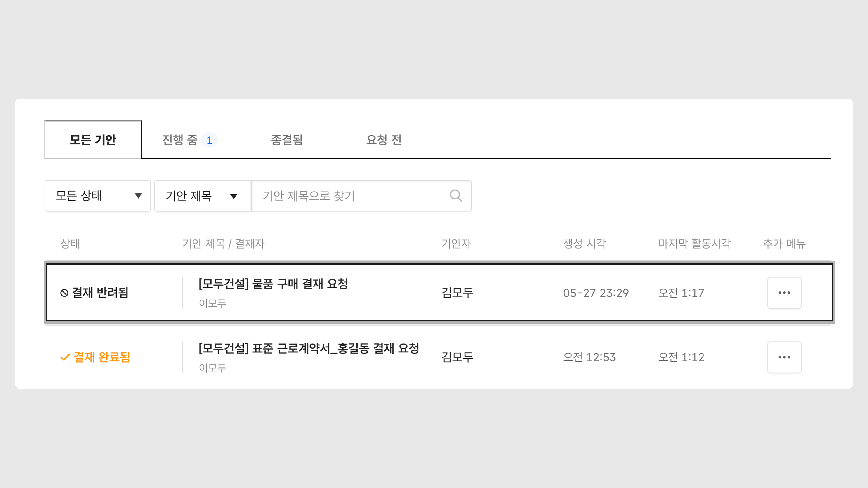The height and width of the screenshot is (488, 868).
Task: Click the 기안자 column header
Action: point(456,244)
